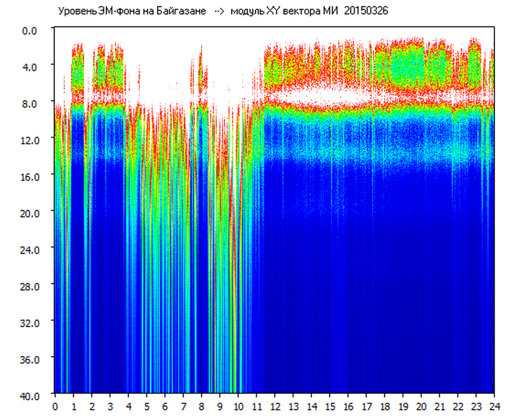Click the y-axis label '8.0'

[29, 104]
